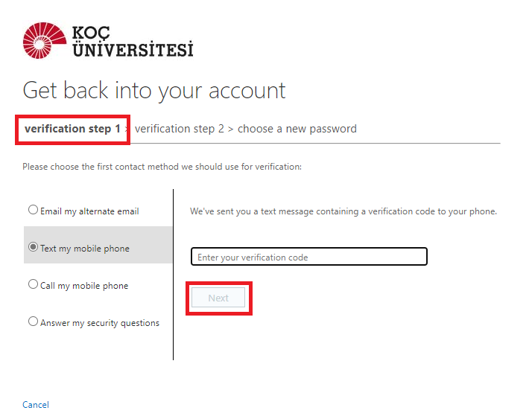Click the 'Please choose the first contact method' text
Viewport: 532px width, 419px height.
tap(162, 167)
